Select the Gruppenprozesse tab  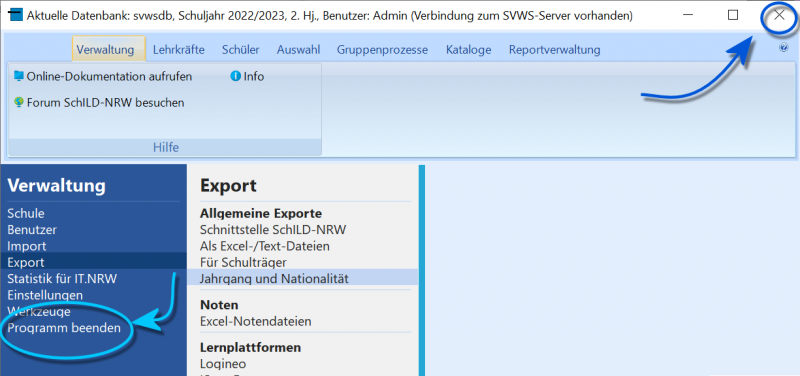[x=382, y=50]
